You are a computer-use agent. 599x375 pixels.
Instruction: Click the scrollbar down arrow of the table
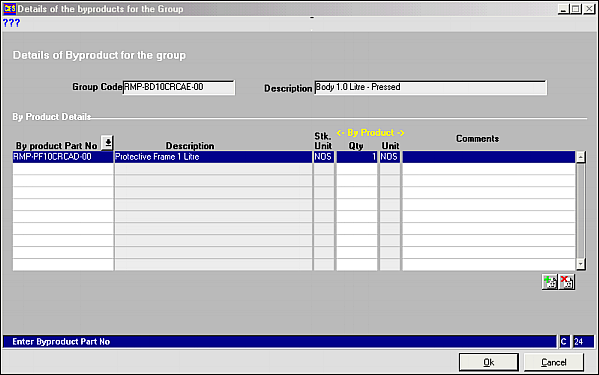(581, 264)
